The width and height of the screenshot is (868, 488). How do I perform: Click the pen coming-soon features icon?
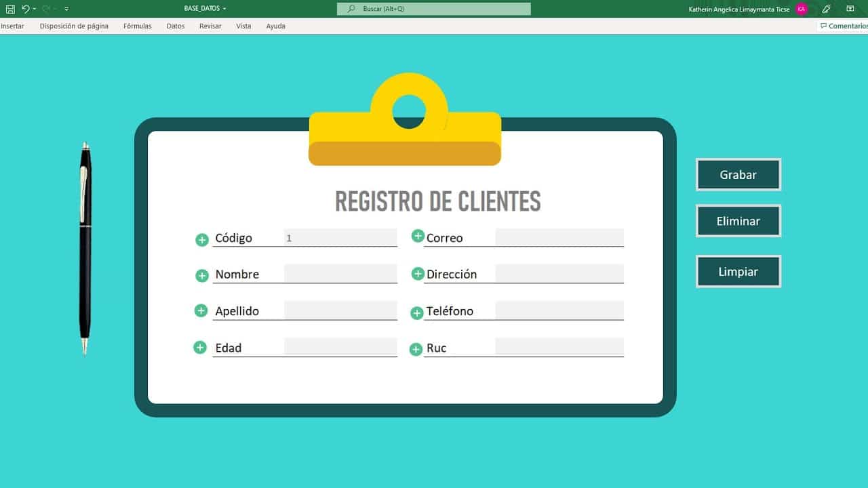click(826, 9)
